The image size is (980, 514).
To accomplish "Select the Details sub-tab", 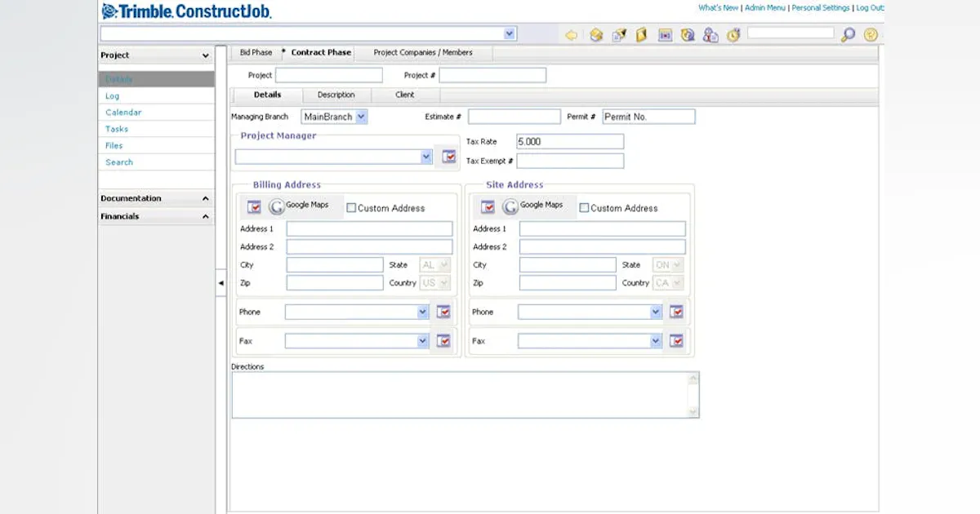I will tap(267, 95).
